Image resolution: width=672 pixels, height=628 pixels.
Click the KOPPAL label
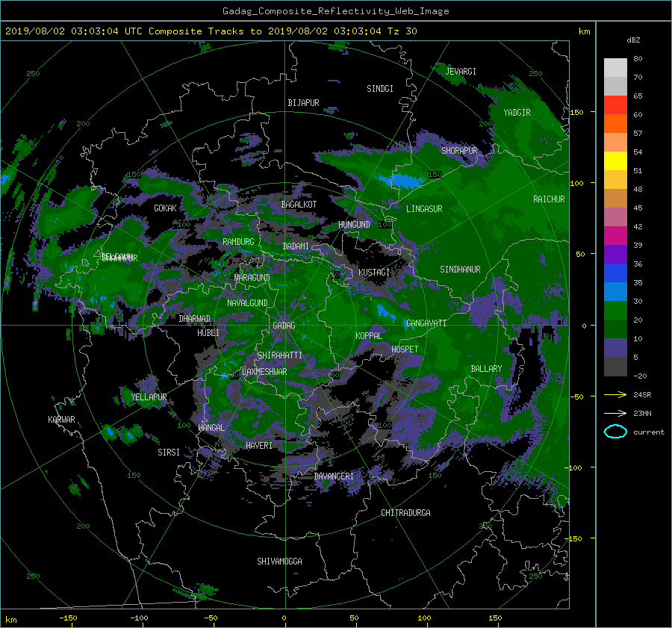click(x=369, y=336)
